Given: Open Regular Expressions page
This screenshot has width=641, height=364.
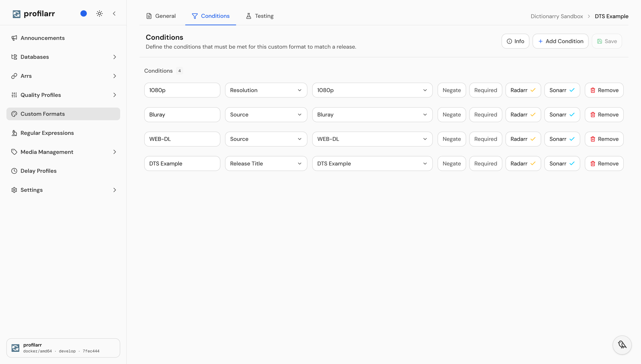Looking at the screenshot, I should click(63, 133).
